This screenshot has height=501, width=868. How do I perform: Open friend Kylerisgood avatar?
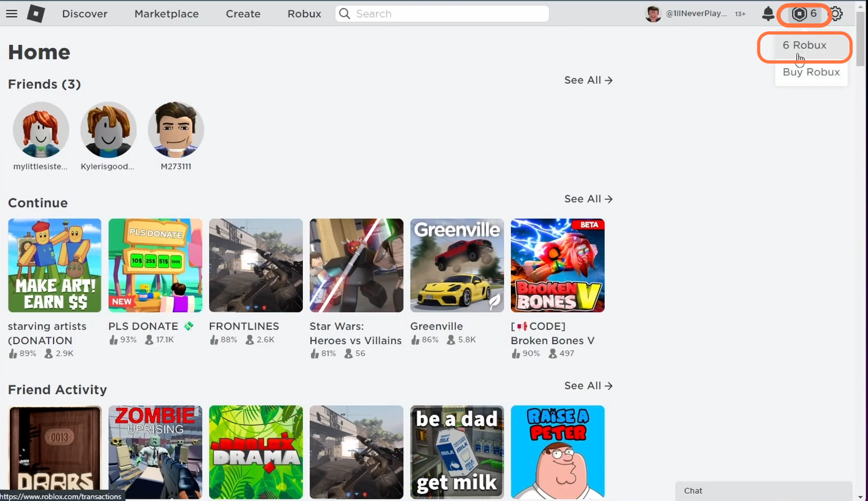click(108, 129)
